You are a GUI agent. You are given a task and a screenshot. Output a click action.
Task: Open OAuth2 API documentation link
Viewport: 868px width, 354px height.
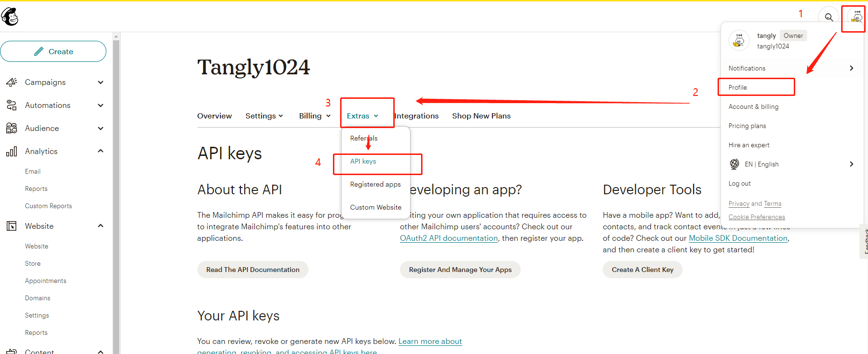pos(449,238)
